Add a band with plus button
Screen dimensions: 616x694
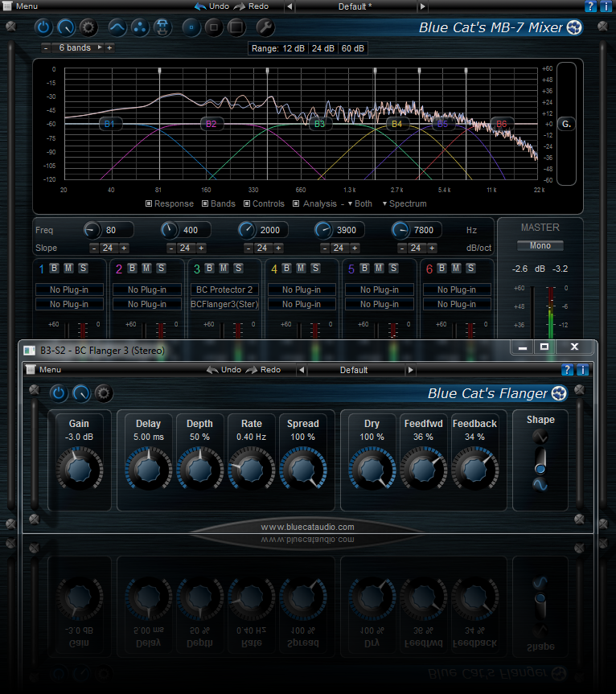pyautogui.click(x=109, y=47)
